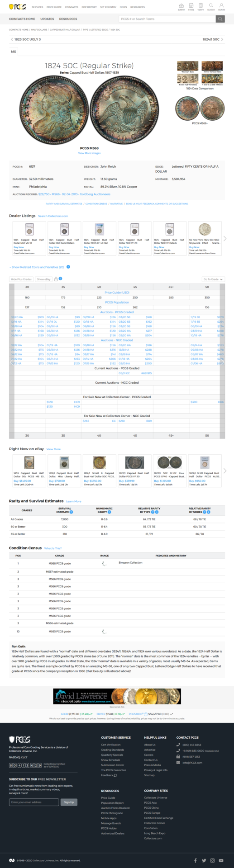The height and width of the screenshot is (868, 234).
Task: Open the Grading Standards footer link
Action: (112, 750)
